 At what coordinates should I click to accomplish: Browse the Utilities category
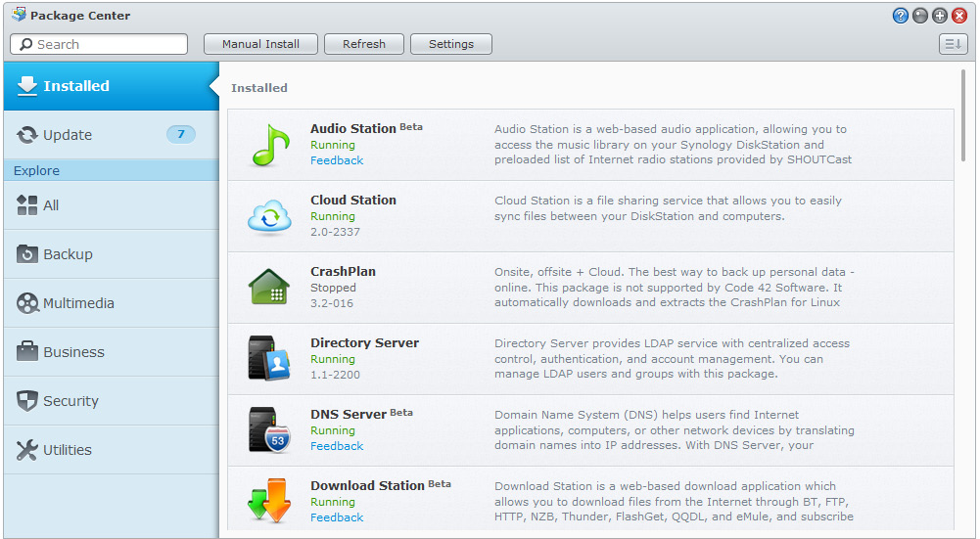112,450
